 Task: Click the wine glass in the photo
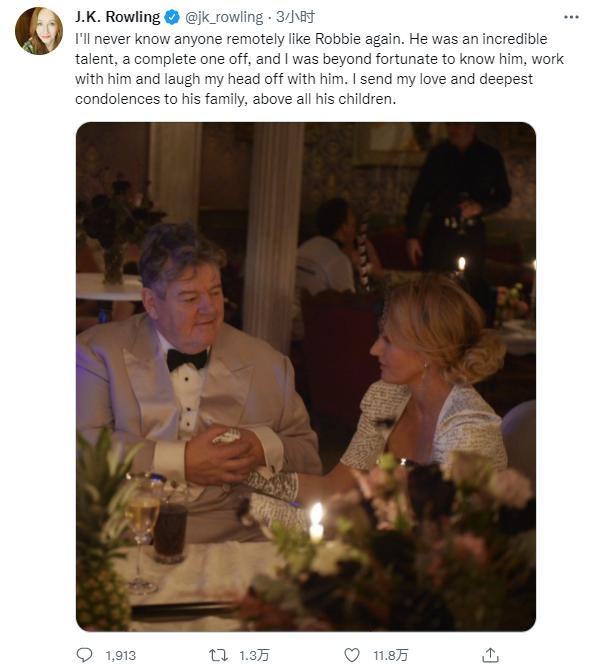point(142,534)
